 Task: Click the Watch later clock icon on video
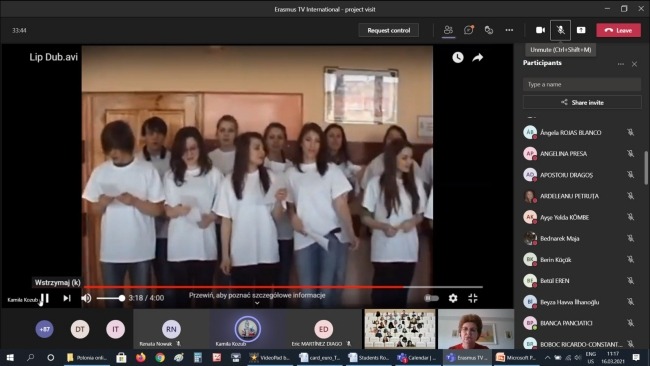click(x=458, y=57)
